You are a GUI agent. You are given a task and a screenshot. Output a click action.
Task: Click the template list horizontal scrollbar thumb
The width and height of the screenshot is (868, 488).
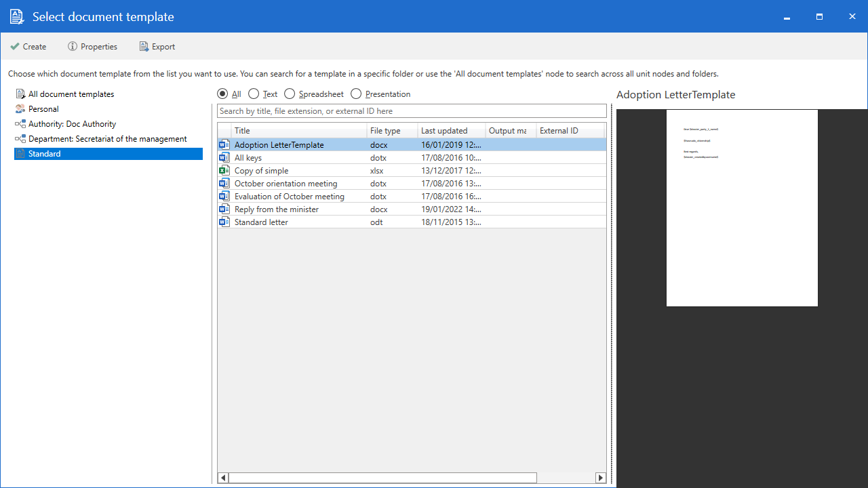[382, 478]
